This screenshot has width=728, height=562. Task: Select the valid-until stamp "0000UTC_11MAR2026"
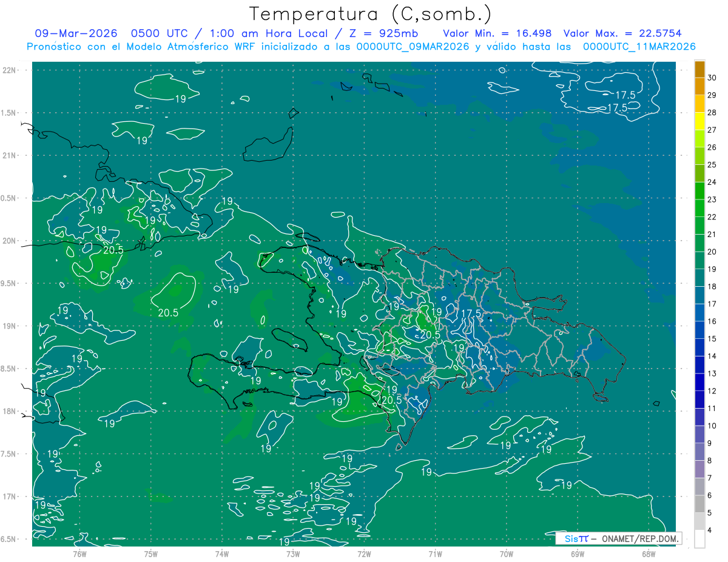click(639, 47)
